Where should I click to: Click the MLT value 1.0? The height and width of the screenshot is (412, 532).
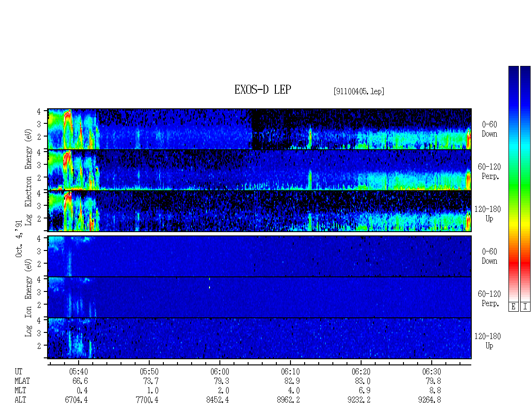click(153, 391)
